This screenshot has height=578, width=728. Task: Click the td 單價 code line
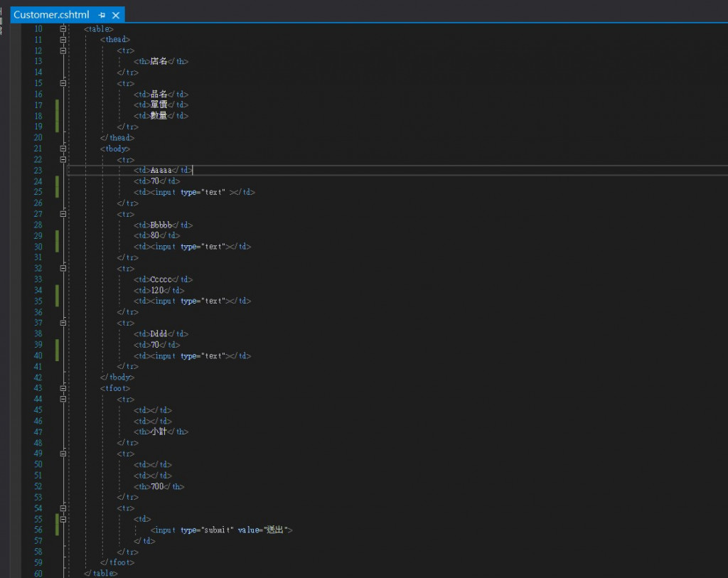click(x=161, y=105)
